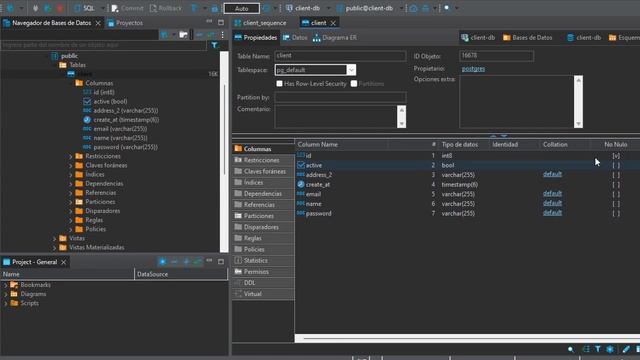640x360 pixels.
Task: Click the Table Name input field
Action: pyautogui.click(x=340, y=56)
